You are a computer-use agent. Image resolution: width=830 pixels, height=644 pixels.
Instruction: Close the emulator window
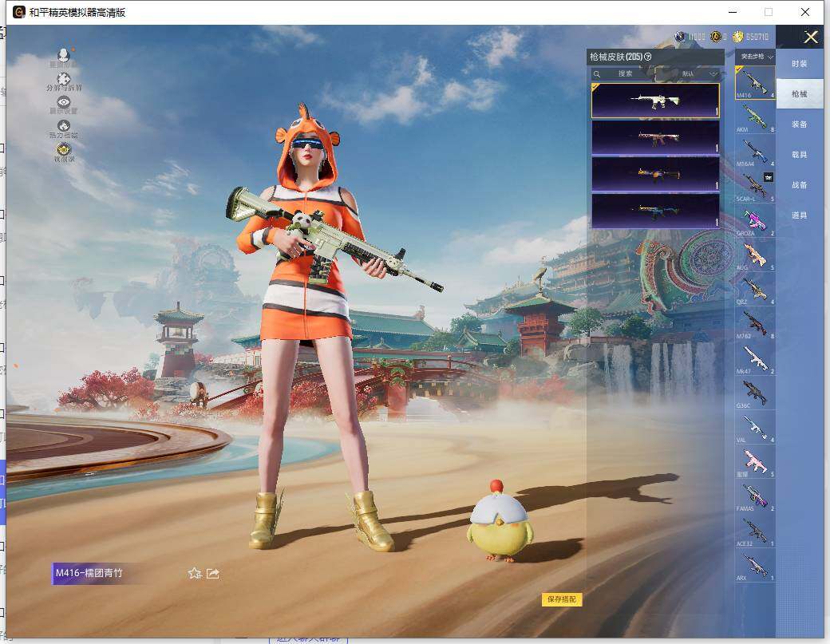(805, 12)
